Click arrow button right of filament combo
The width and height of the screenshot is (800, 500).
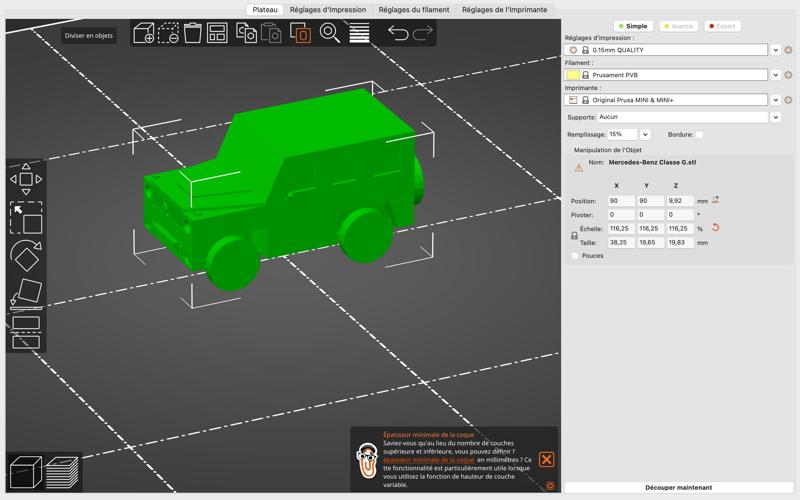776,75
